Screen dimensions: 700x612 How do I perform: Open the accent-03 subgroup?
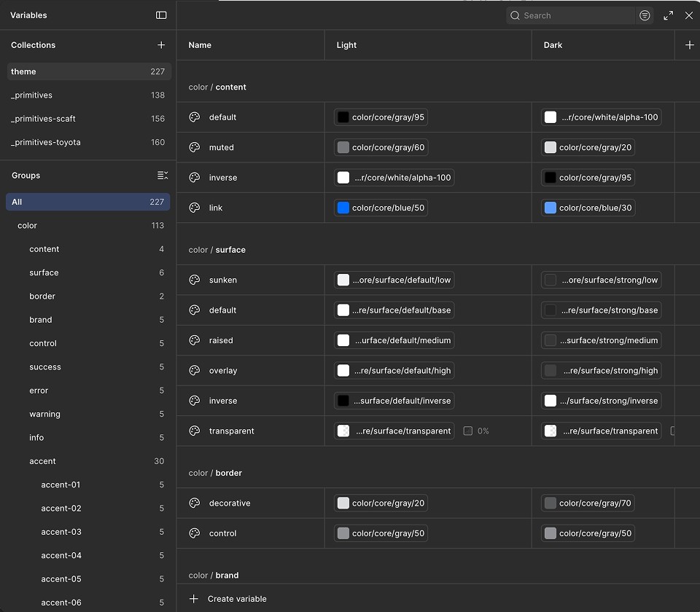point(88,532)
